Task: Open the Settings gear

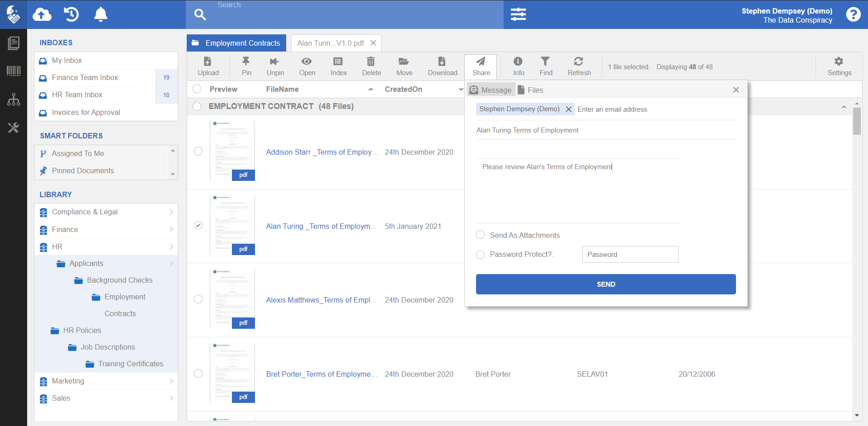Action: pyautogui.click(x=839, y=66)
